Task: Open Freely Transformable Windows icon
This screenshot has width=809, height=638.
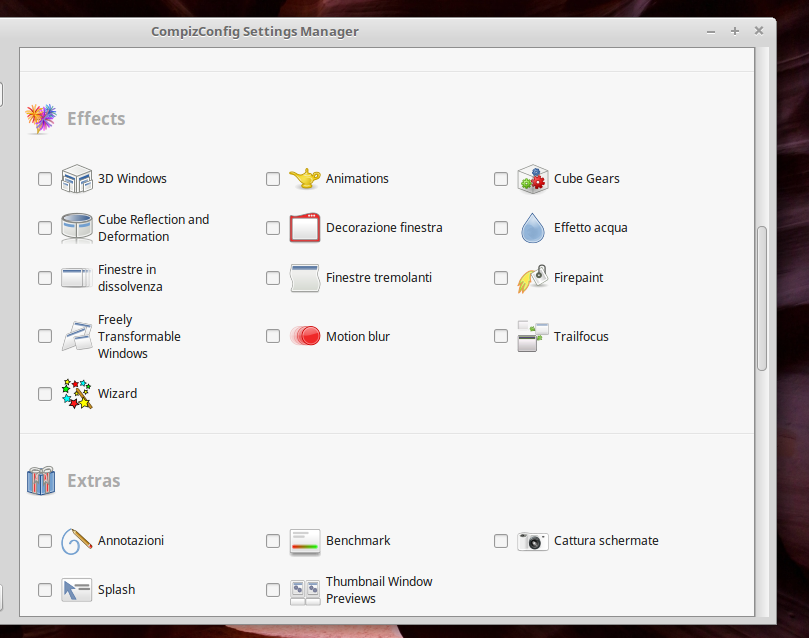Action: point(77,336)
